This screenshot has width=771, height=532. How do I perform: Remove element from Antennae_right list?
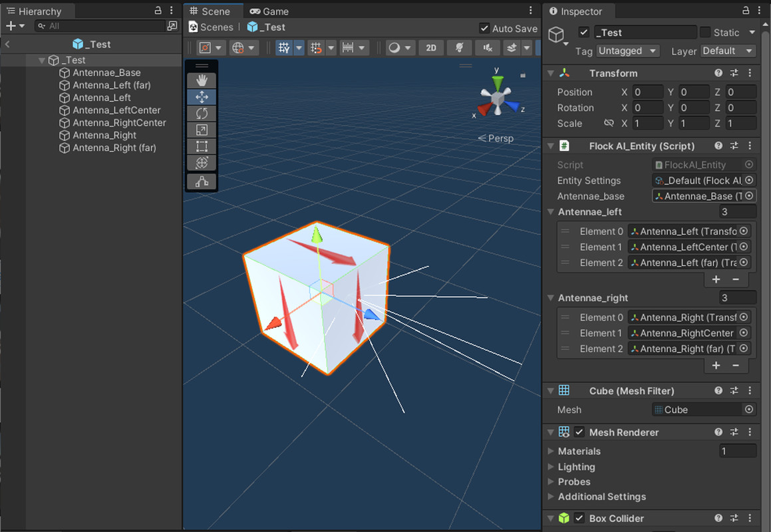click(736, 365)
